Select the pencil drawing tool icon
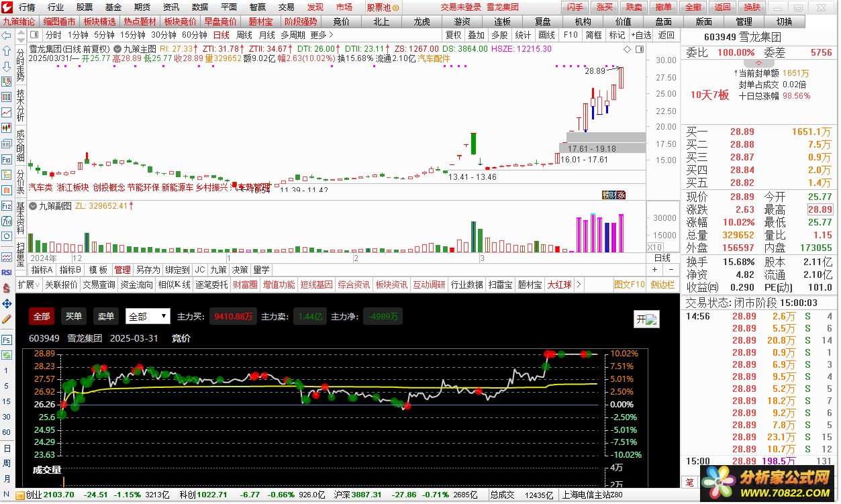This screenshot has width=841, height=504. [x=7, y=319]
